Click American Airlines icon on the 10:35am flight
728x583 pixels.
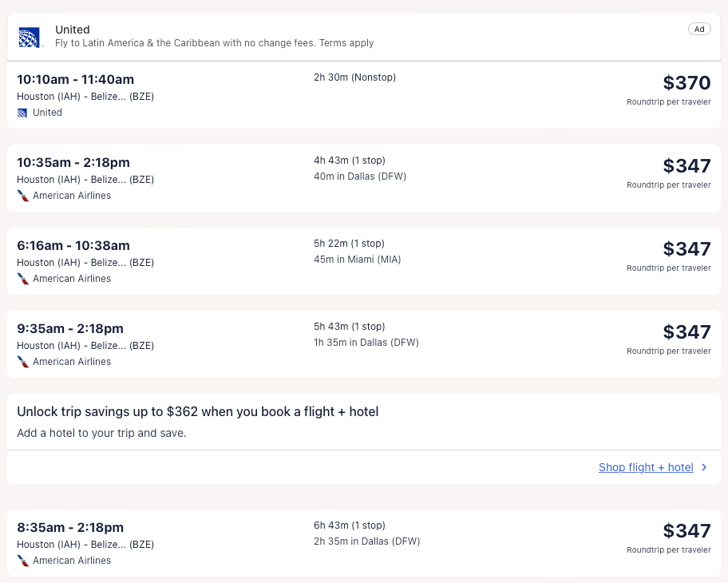[x=22, y=196]
